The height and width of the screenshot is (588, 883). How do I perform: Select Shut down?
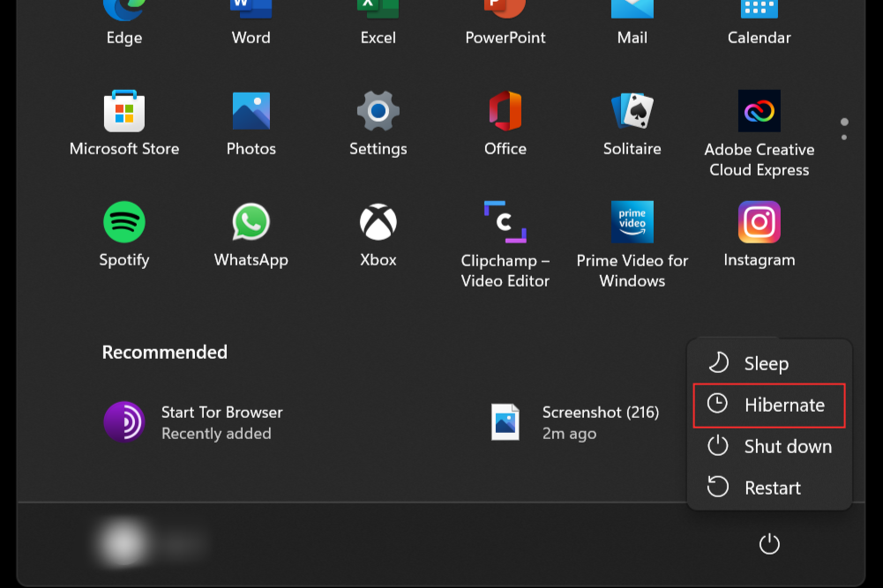coord(767,446)
